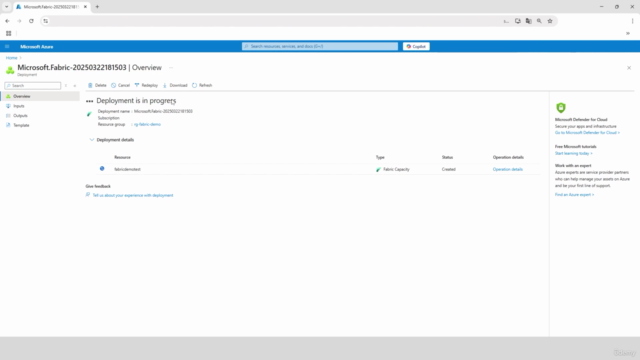Reload the page with browser refresh
The image size is (640, 360).
31,21
